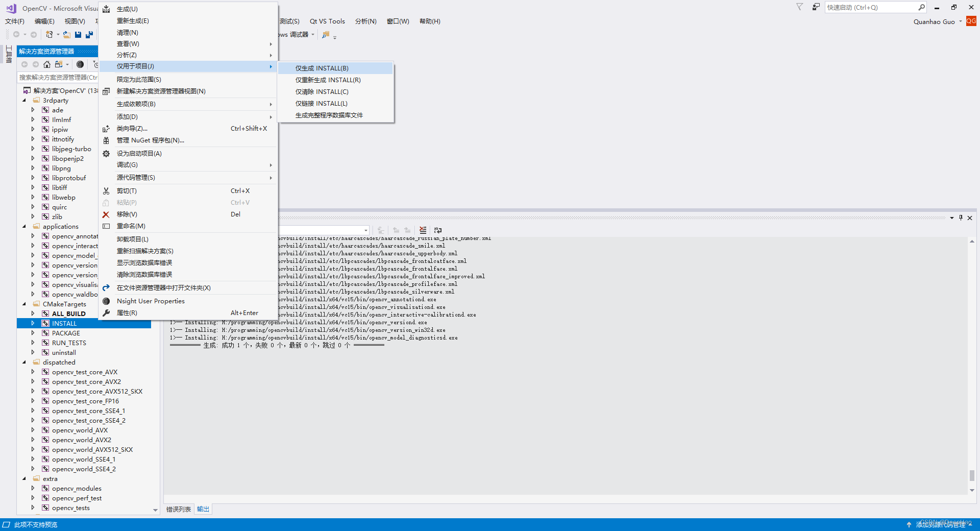Viewport: 980px width, 531px height.
Task: Choose Rebuild only INSTALL from submenu
Action: point(336,80)
